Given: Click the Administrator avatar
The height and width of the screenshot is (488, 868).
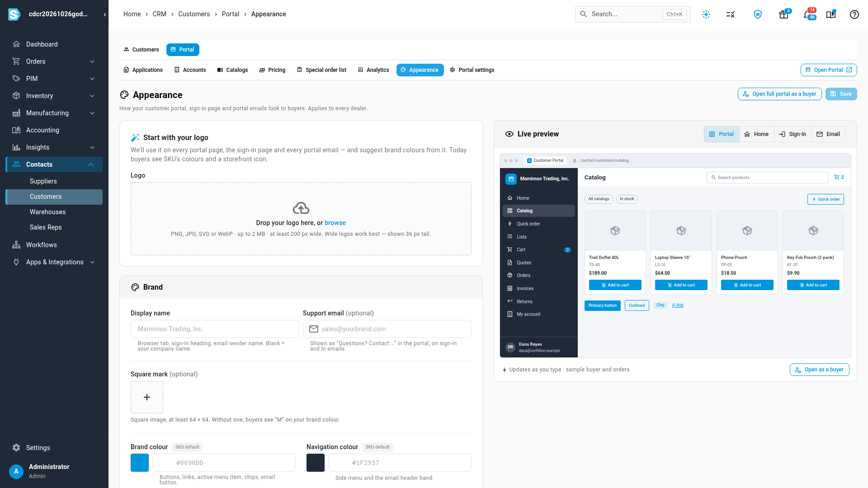Looking at the screenshot, I should pyautogui.click(x=16, y=471).
